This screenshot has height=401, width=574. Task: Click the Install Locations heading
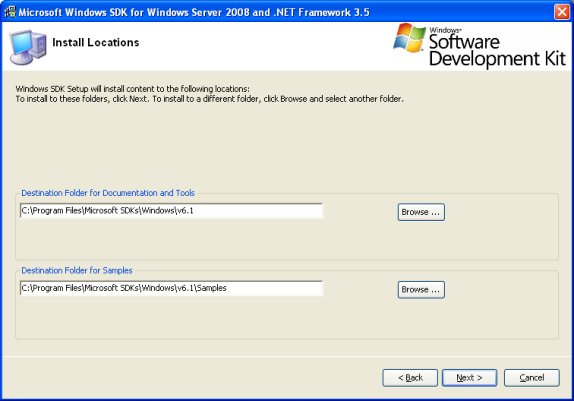click(96, 42)
